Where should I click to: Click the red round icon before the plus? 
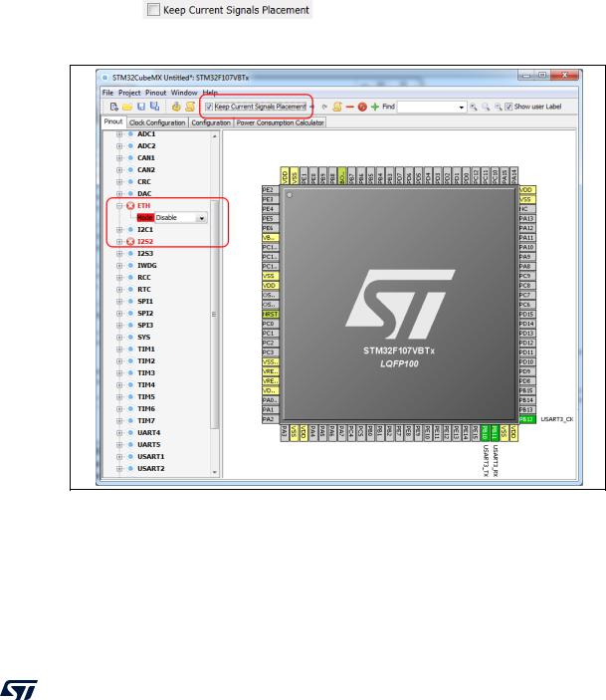pyautogui.click(x=362, y=107)
